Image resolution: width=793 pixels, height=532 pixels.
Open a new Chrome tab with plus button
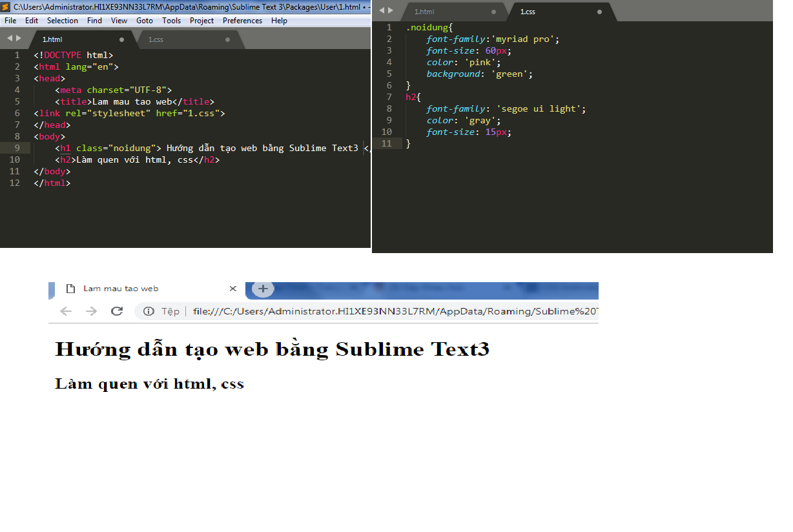pyautogui.click(x=263, y=289)
